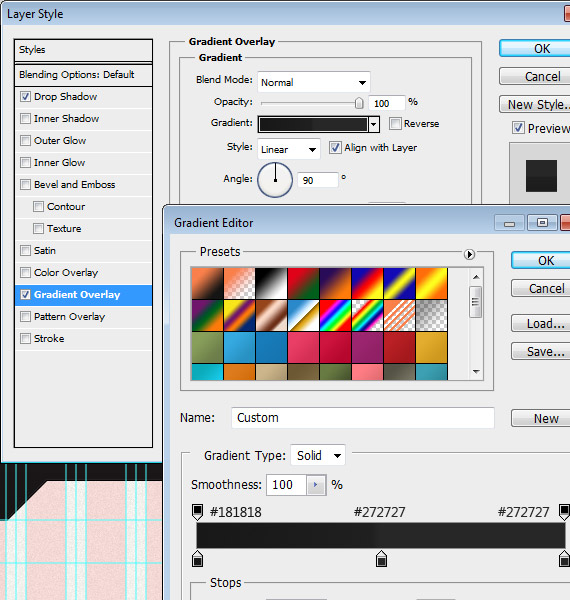Toggle the Align with Layer checkbox
570x600 pixels.
coord(335,148)
